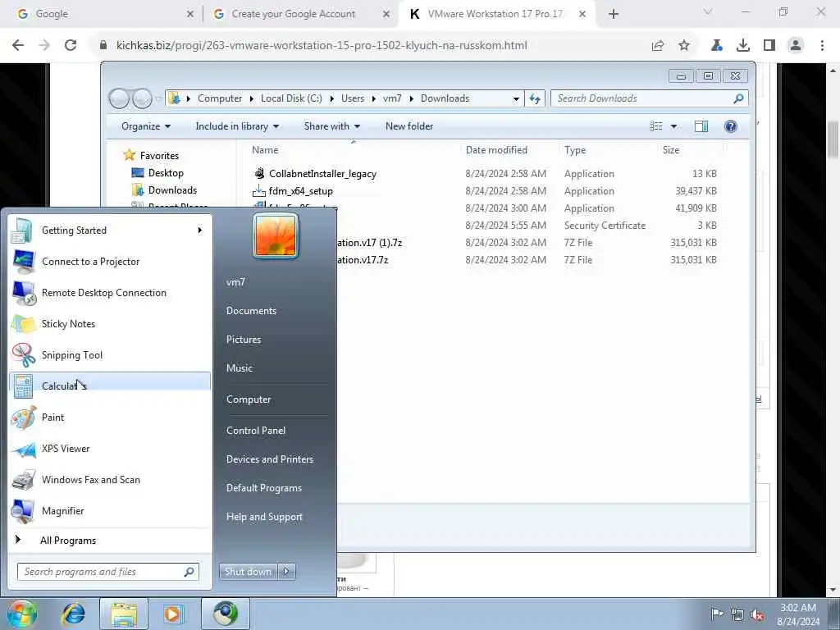The image size is (840, 630).
Task: Open a new browser tab
Action: tap(614, 15)
